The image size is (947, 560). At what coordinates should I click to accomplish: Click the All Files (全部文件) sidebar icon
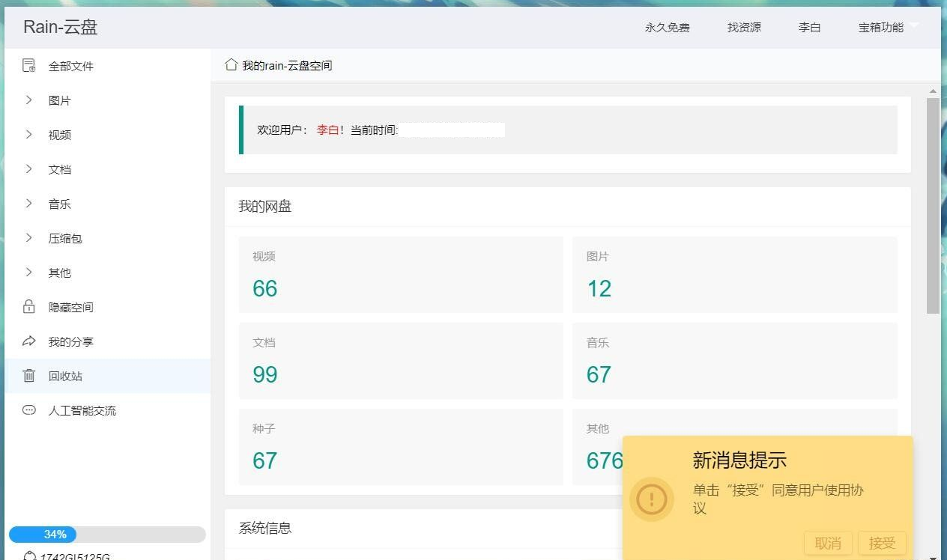tap(29, 66)
